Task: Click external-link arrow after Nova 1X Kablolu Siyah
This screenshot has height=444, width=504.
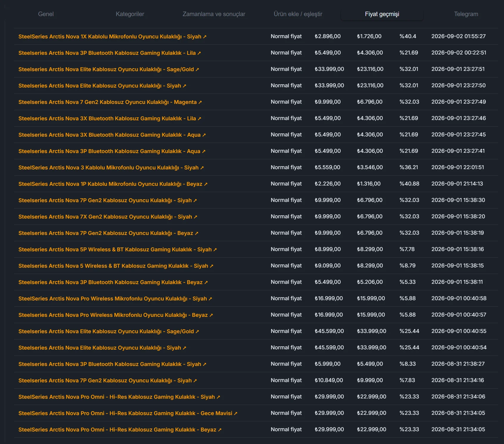Action: point(205,37)
